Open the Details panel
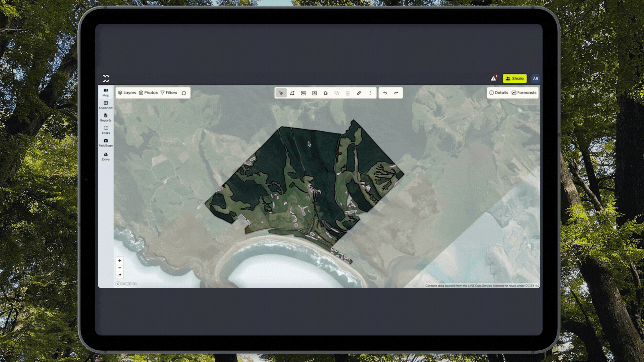 pos(499,93)
